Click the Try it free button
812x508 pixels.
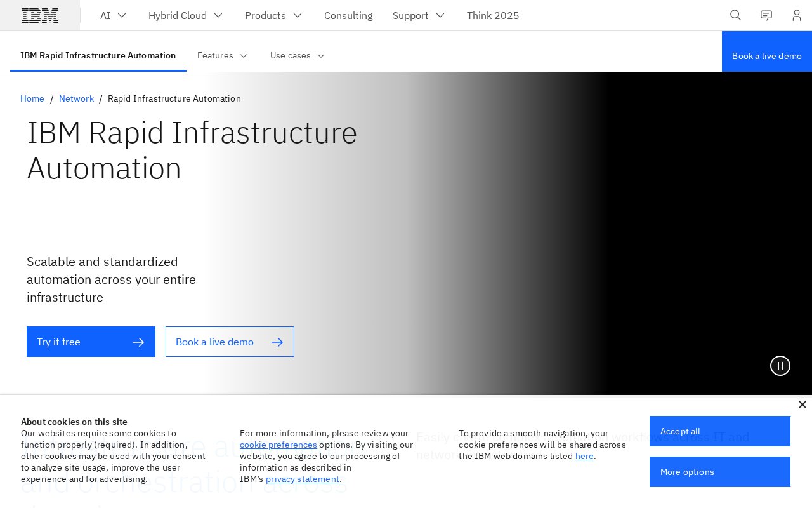(x=91, y=342)
